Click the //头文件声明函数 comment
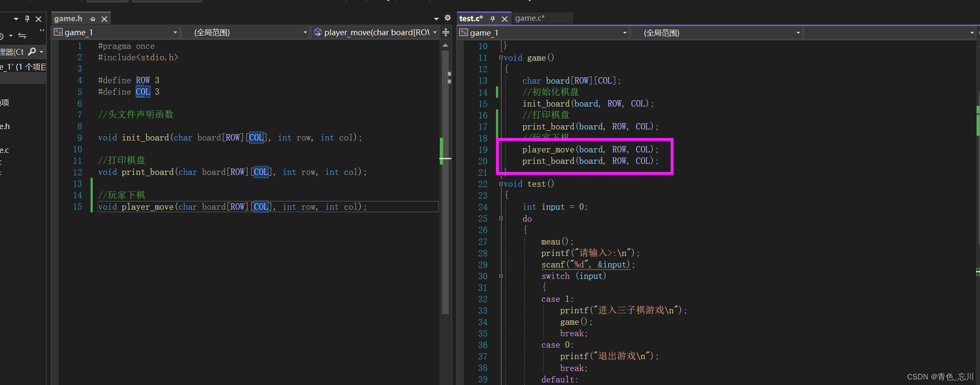This screenshot has height=385, width=980. point(136,114)
